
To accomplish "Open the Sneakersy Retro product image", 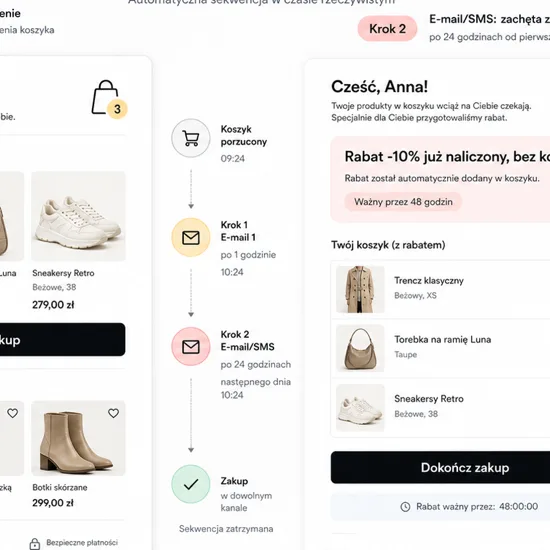I will [78, 216].
